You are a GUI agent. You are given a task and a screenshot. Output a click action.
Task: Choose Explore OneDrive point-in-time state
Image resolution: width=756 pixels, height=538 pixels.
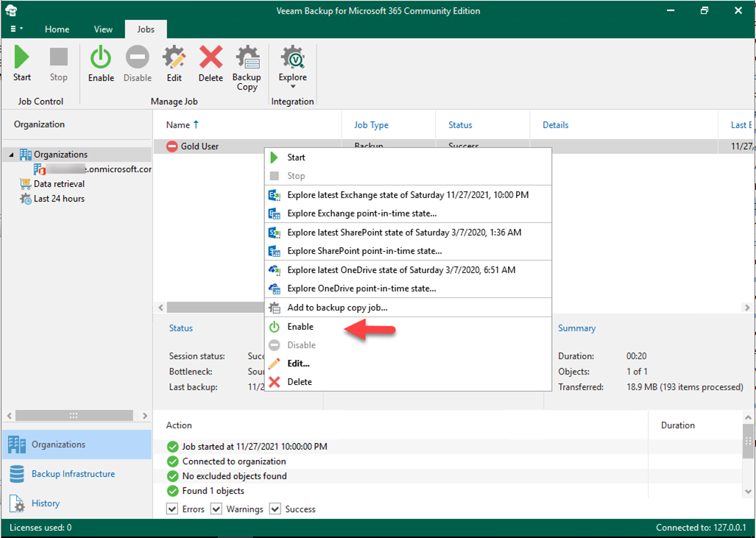tap(408, 289)
